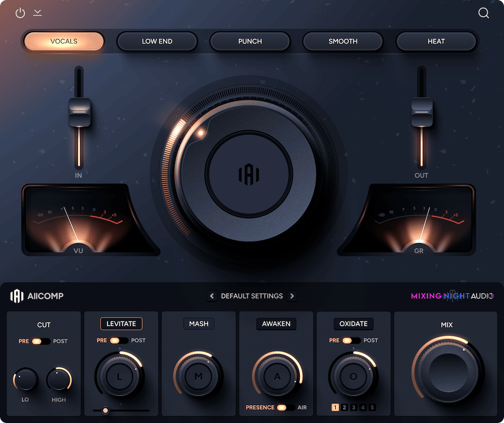Click the center logo on main dial
The image size is (504, 423).
coord(249,174)
